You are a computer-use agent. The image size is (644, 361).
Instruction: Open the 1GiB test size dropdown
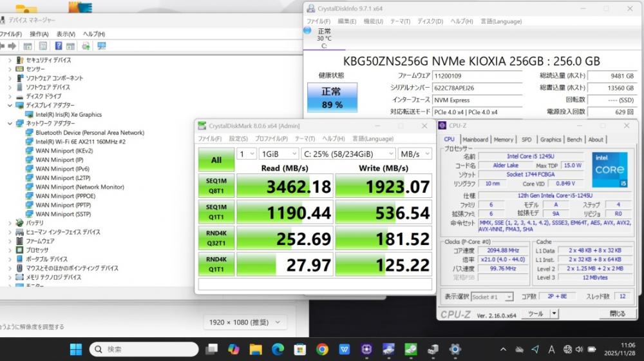pos(279,154)
